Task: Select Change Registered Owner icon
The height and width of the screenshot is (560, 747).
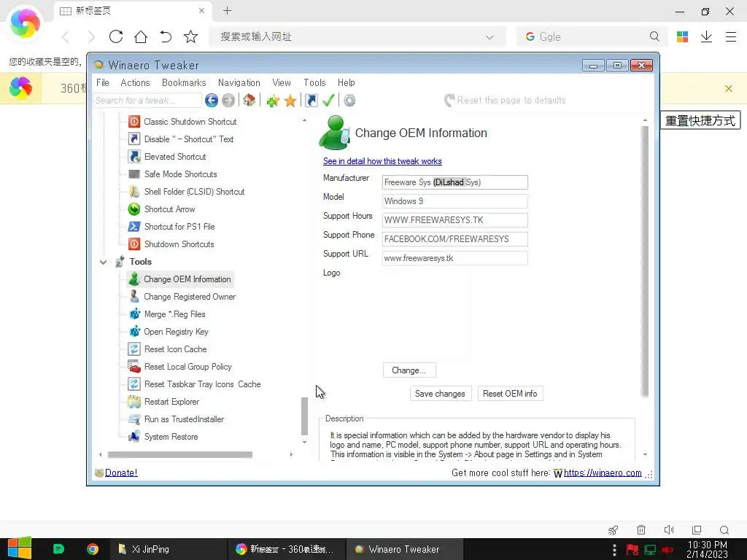Action: 134,297
